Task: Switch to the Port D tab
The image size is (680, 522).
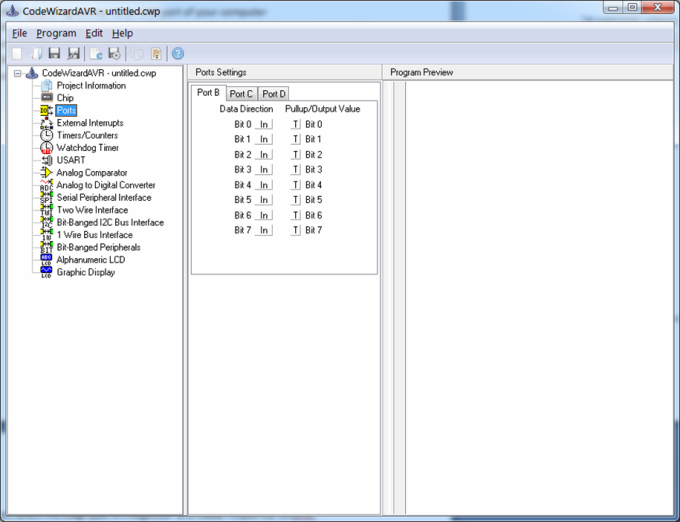Action: point(274,94)
